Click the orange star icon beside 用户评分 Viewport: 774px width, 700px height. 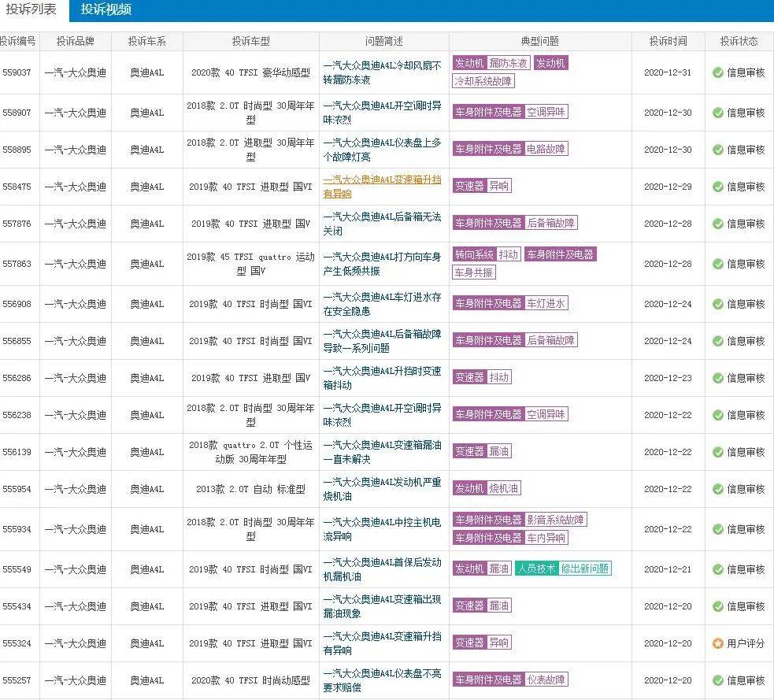[717, 643]
